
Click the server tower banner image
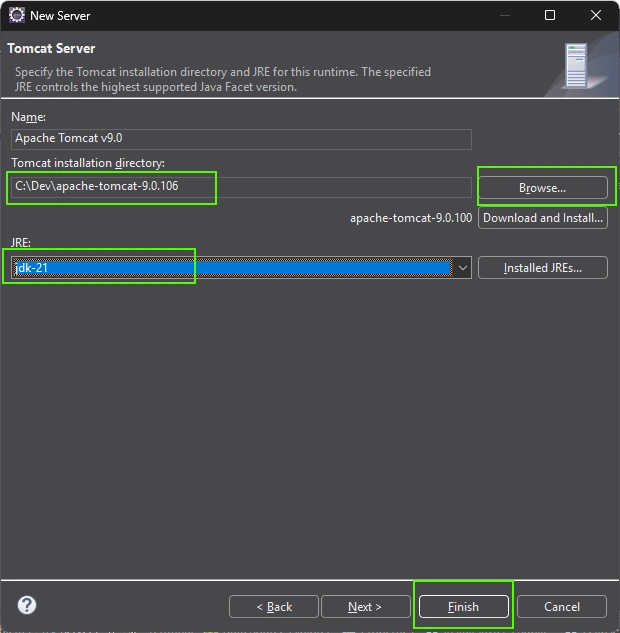(x=576, y=65)
